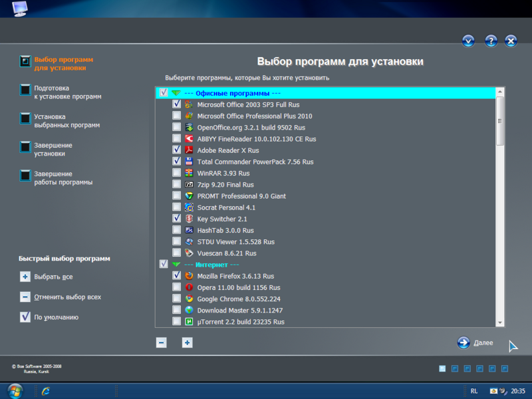Click the Mozilla Firefox icon
The width and height of the screenshot is (532, 399).
coord(189,276)
